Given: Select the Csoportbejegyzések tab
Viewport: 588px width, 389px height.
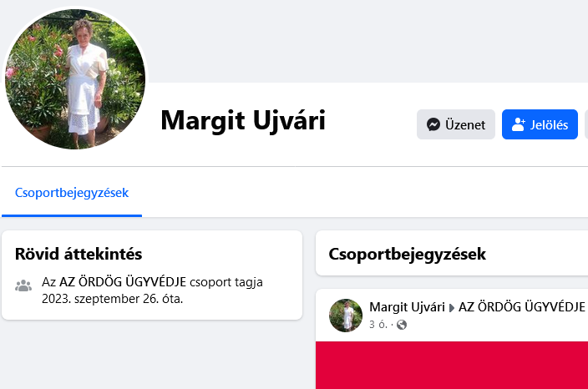Looking at the screenshot, I should (72, 193).
